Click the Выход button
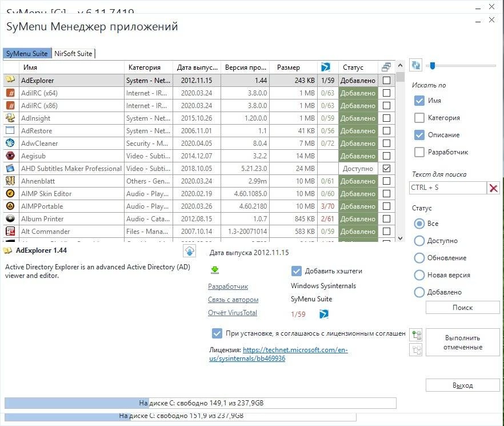This screenshot has height=426, width=504. click(x=462, y=385)
